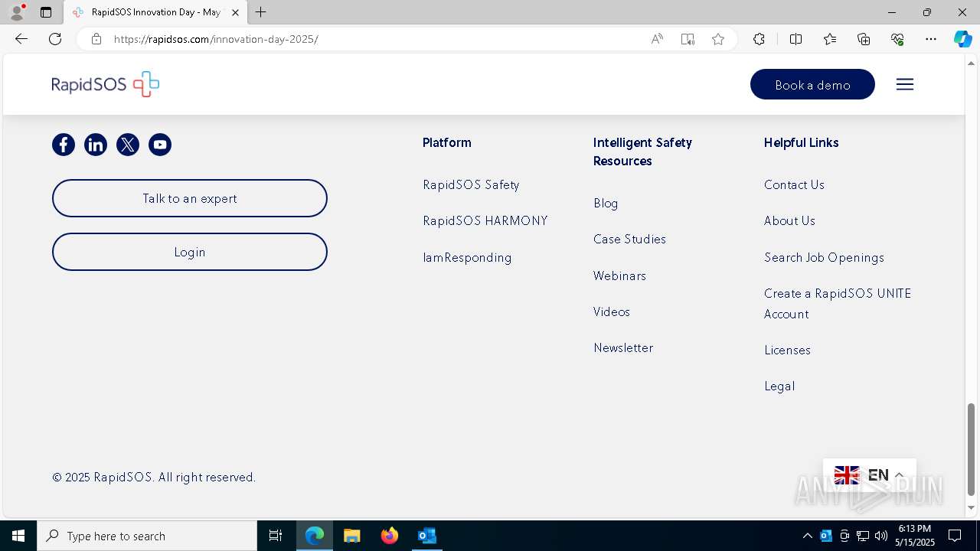Open the Blog link
980x551 pixels.
[606, 203]
